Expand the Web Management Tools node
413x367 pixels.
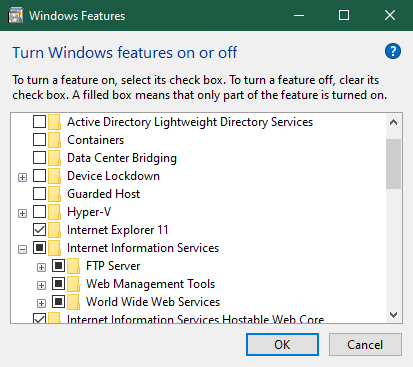[x=41, y=285]
